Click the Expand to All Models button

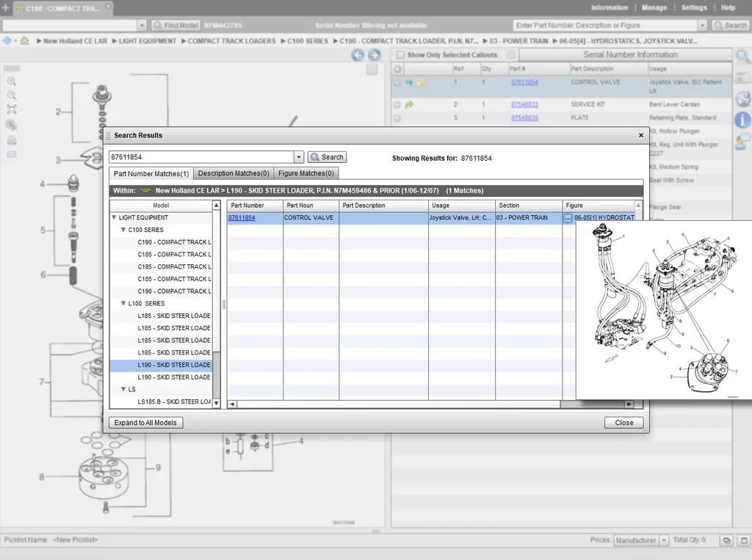pyautogui.click(x=145, y=423)
